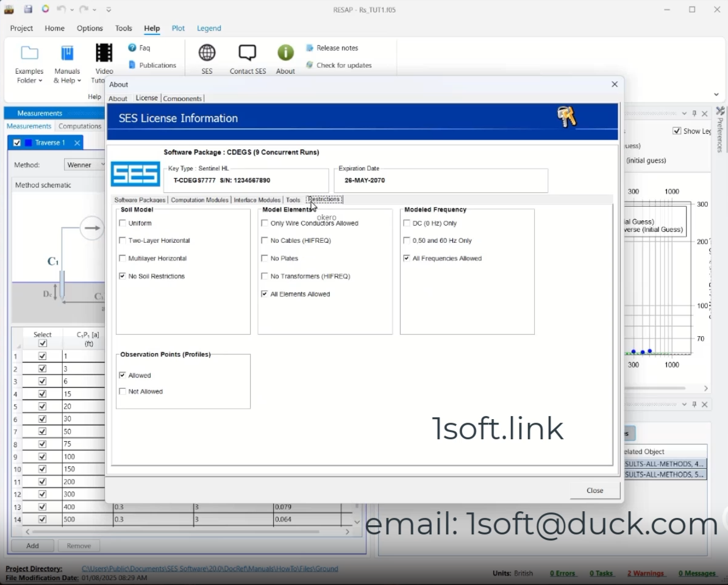The width and height of the screenshot is (728, 585).
Task: Open the Method Wenner dropdown
Action: pyautogui.click(x=85, y=165)
